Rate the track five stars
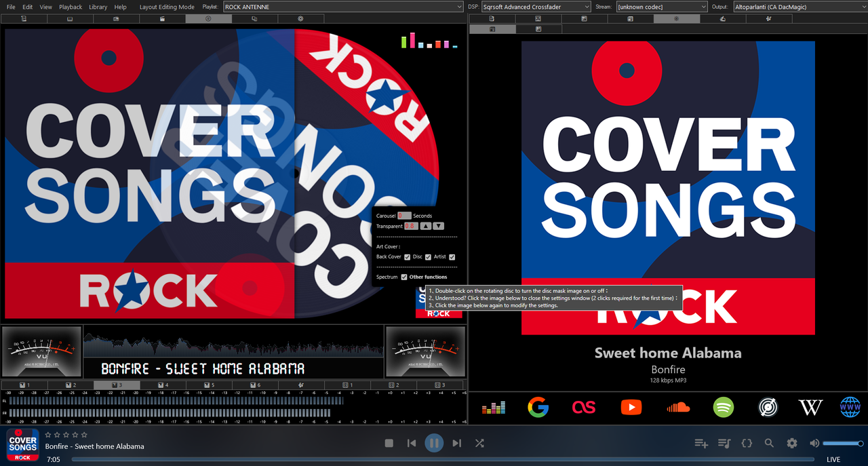The width and height of the screenshot is (868, 466). tap(84, 435)
